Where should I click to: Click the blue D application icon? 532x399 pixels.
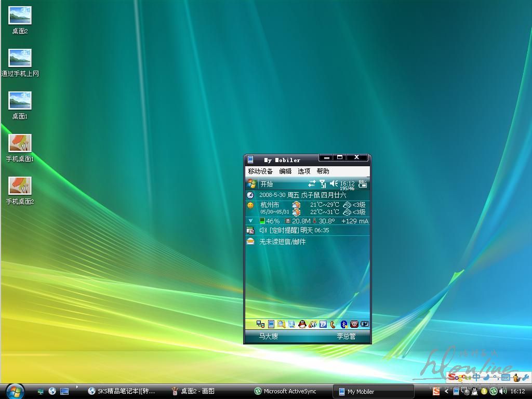[x=323, y=324]
